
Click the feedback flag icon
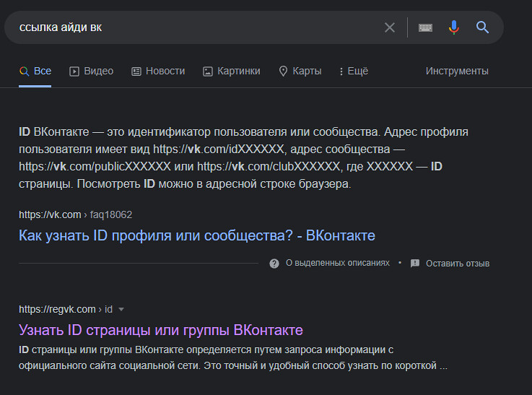pyautogui.click(x=414, y=264)
